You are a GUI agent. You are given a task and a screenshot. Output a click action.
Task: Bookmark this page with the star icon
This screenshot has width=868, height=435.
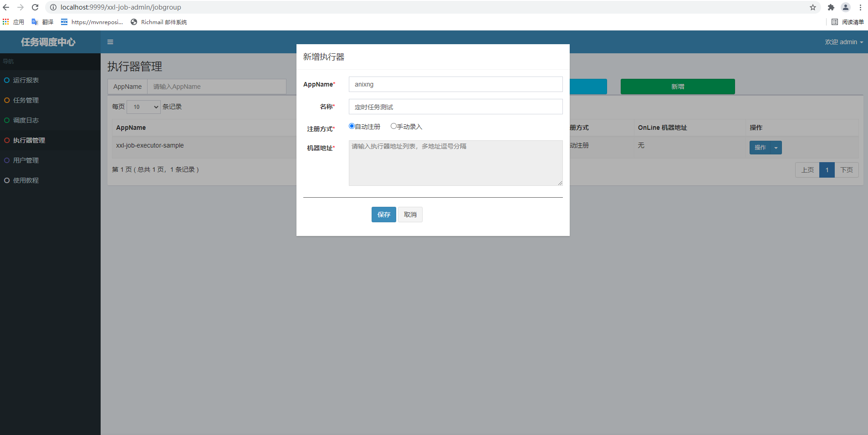tap(813, 7)
